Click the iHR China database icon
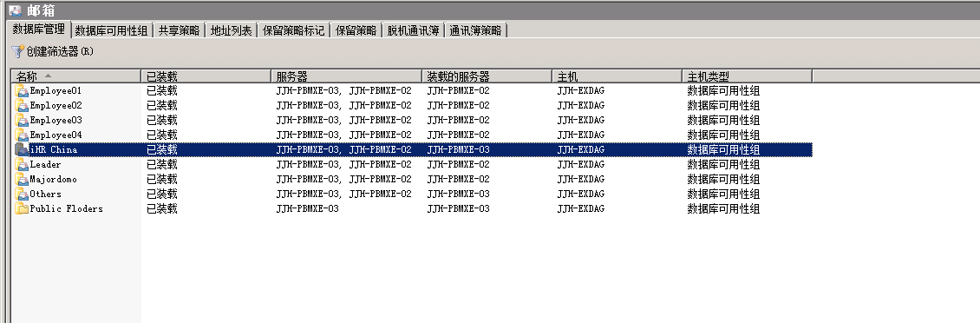This screenshot has width=980, height=323. pos(22,149)
